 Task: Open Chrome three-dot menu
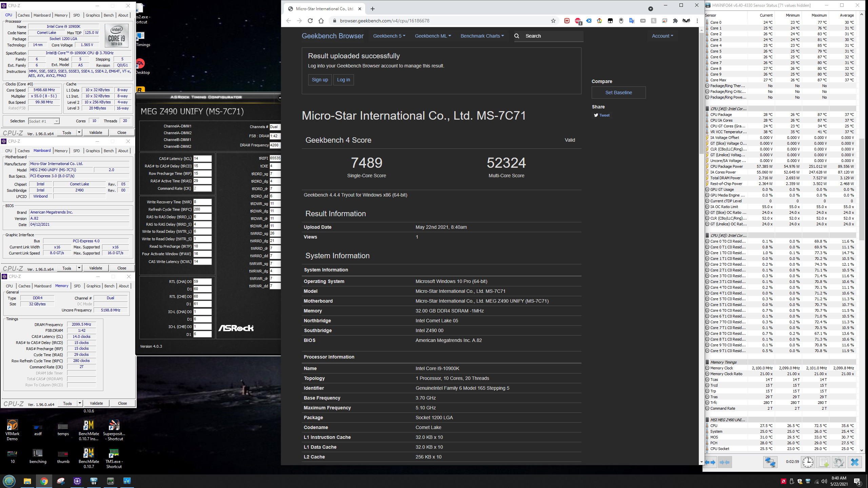(697, 21)
